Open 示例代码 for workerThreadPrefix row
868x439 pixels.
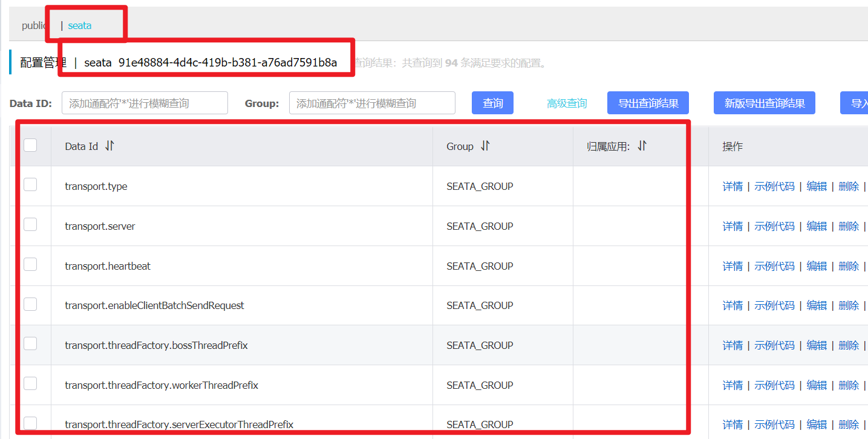(x=774, y=385)
